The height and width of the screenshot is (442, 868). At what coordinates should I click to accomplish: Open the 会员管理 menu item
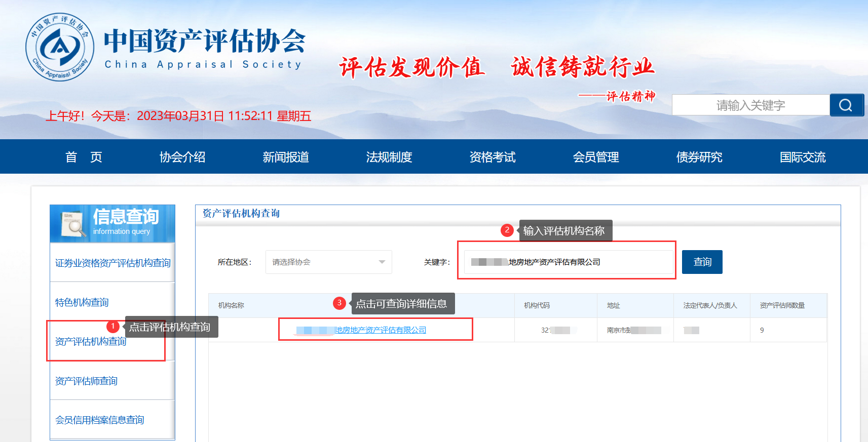[x=596, y=157]
